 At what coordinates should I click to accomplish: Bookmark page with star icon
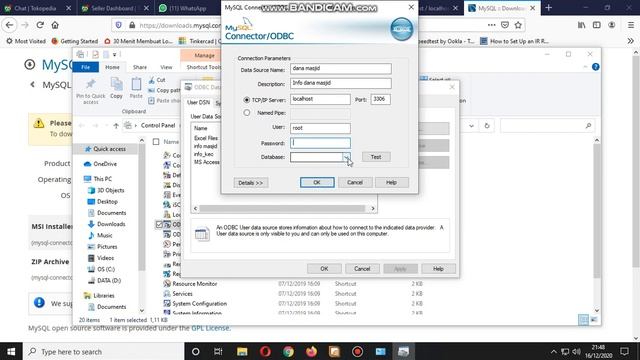point(518,25)
